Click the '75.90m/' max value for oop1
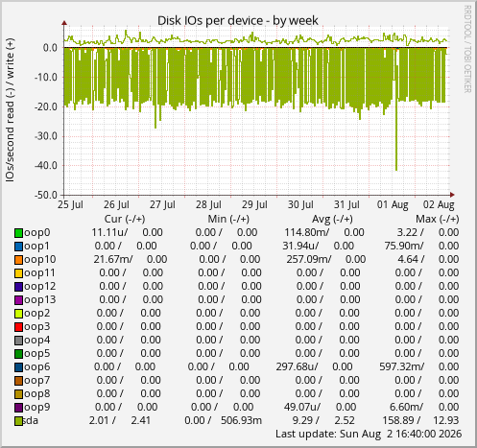477x448 pixels. pos(404,246)
